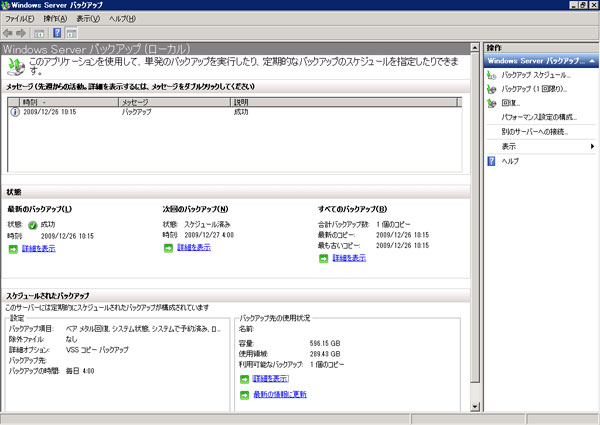Click the 回復 action icon
The height and width of the screenshot is (425, 600).
(x=492, y=103)
